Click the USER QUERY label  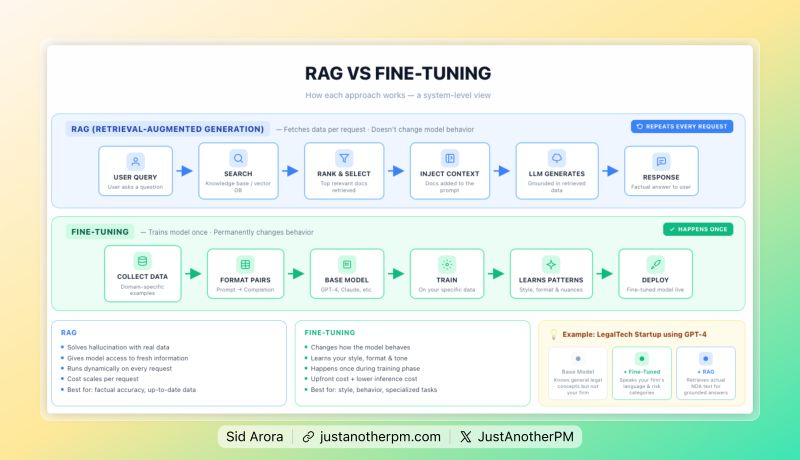[x=135, y=177]
